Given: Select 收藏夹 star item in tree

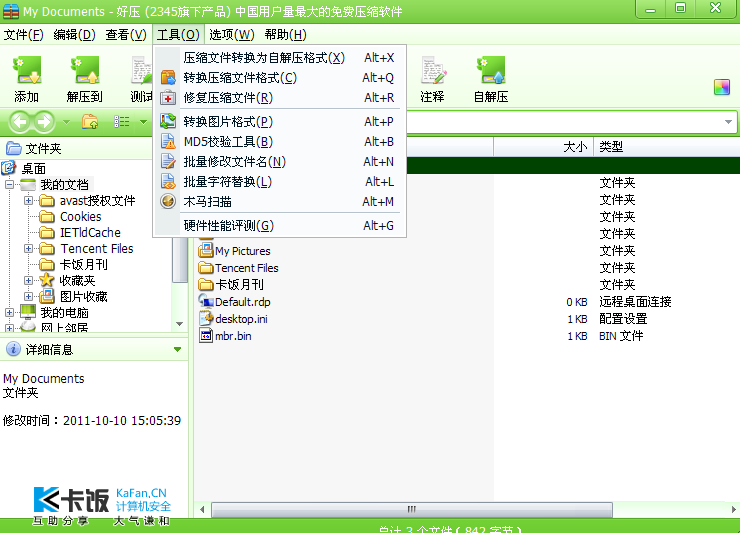Looking at the screenshot, I should click(x=77, y=280).
